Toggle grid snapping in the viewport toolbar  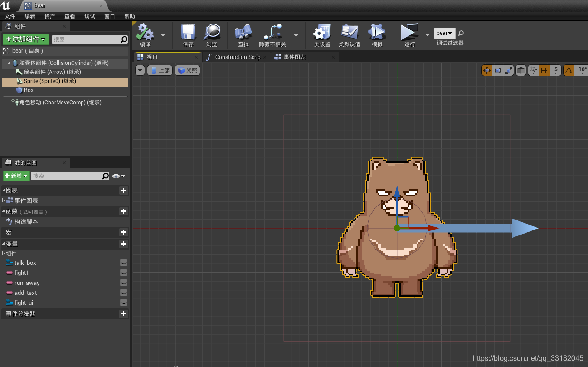click(x=544, y=70)
